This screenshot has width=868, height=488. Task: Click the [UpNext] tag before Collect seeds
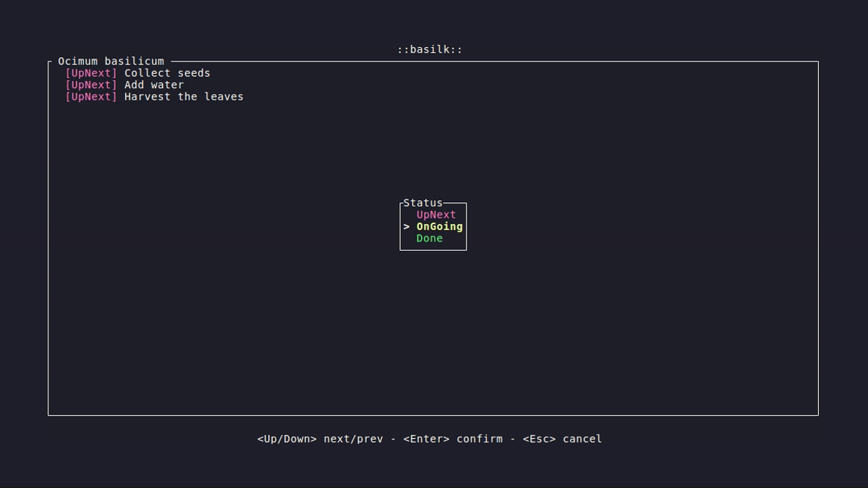pos(91,73)
